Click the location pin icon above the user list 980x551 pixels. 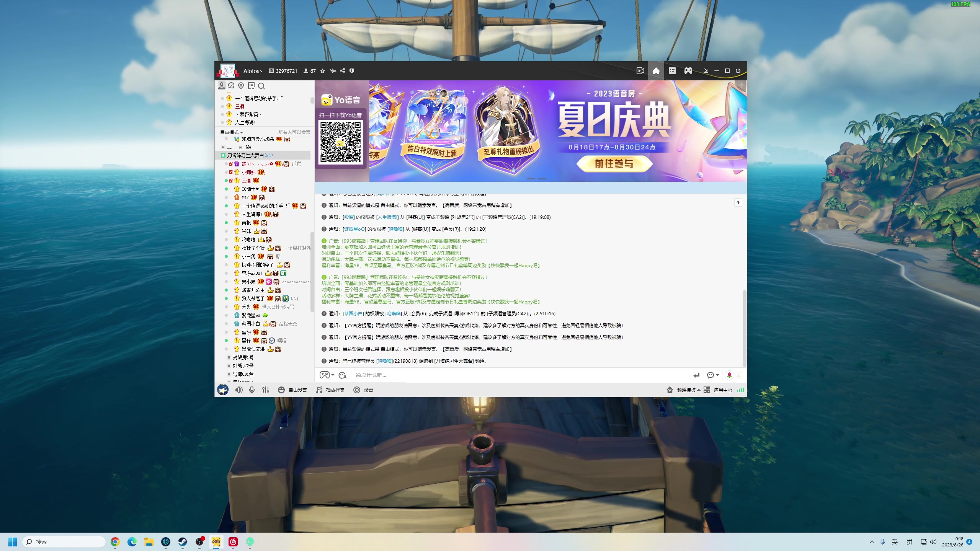[241, 86]
